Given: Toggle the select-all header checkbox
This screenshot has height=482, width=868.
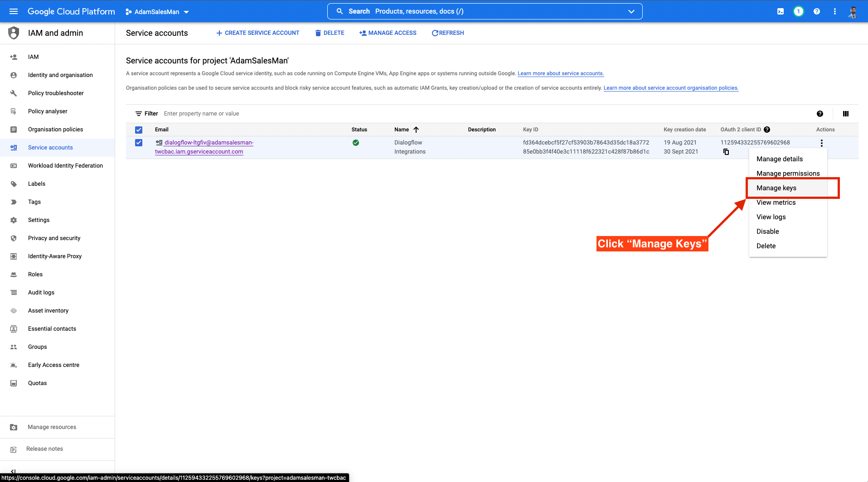Looking at the screenshot, I should click(139, 130).
